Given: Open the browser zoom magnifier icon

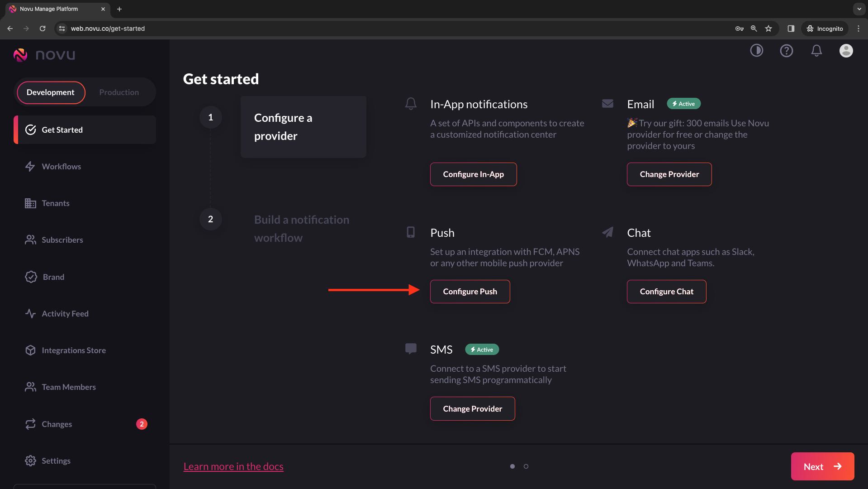Looking at the screenshot, I should (754, 29).
